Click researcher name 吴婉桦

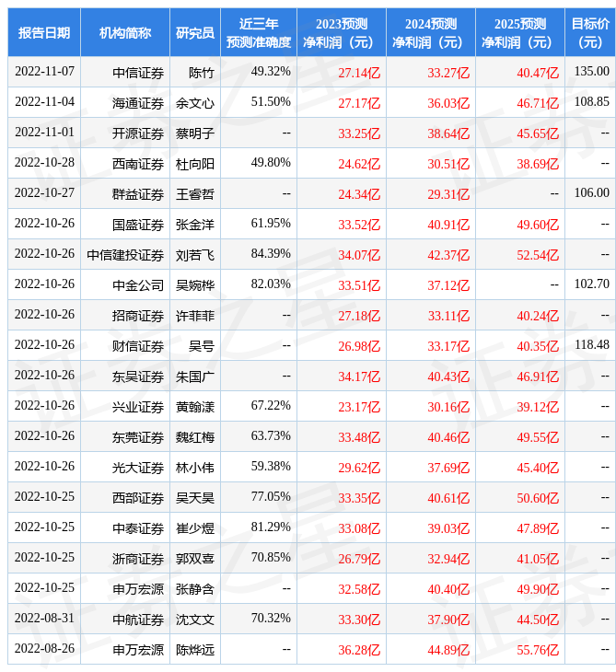tap(195, 286)
